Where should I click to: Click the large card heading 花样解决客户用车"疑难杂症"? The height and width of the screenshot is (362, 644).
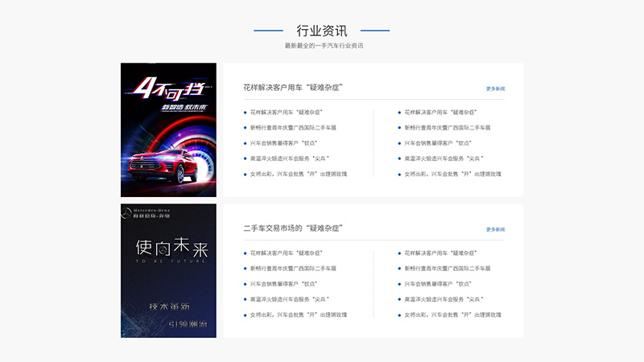[293, 88]
